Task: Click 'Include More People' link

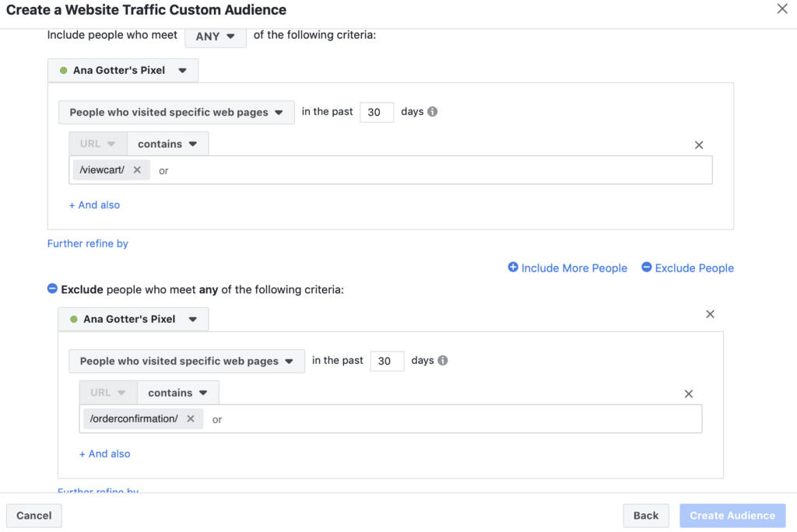Action: pyautogui.click(x=567, y=268)
